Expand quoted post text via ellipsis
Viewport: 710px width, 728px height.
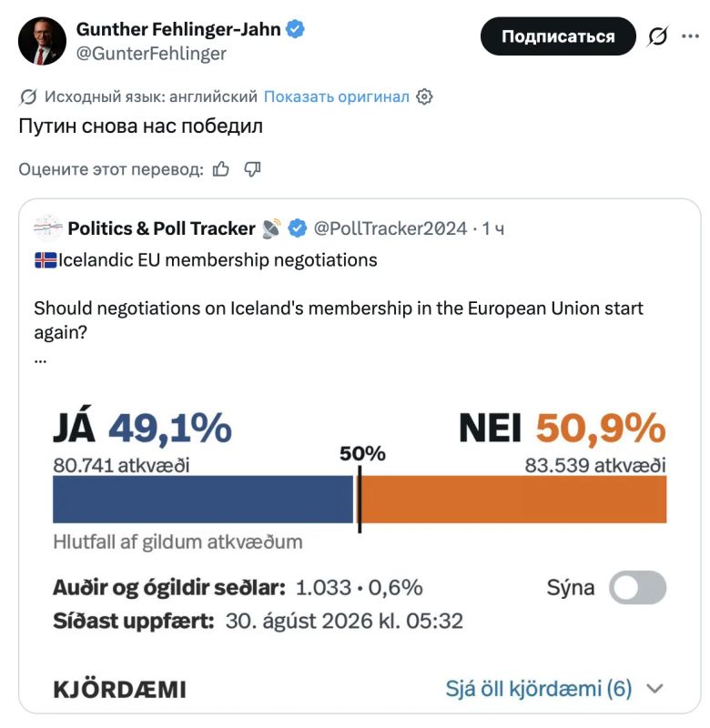click(40, 360)
